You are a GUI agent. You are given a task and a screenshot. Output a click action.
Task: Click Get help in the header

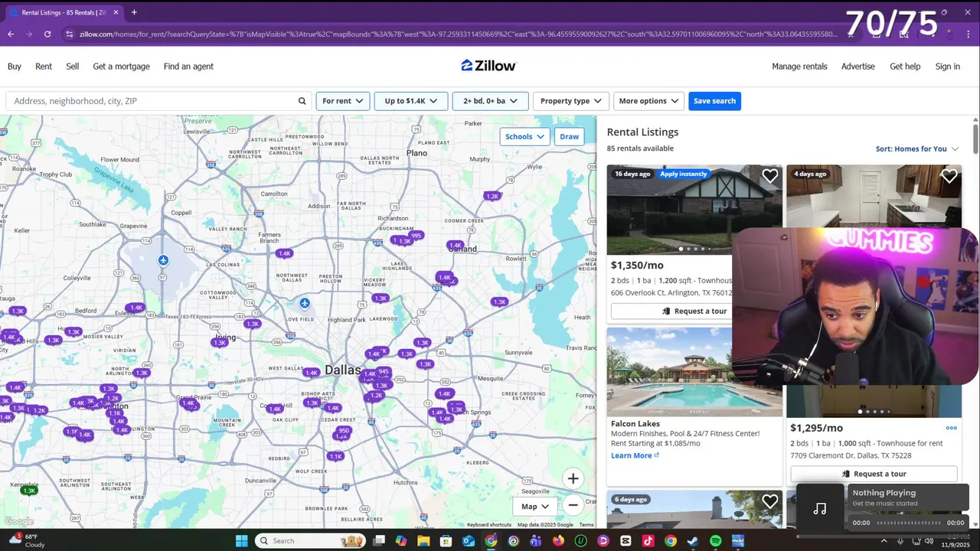point(905,67)
